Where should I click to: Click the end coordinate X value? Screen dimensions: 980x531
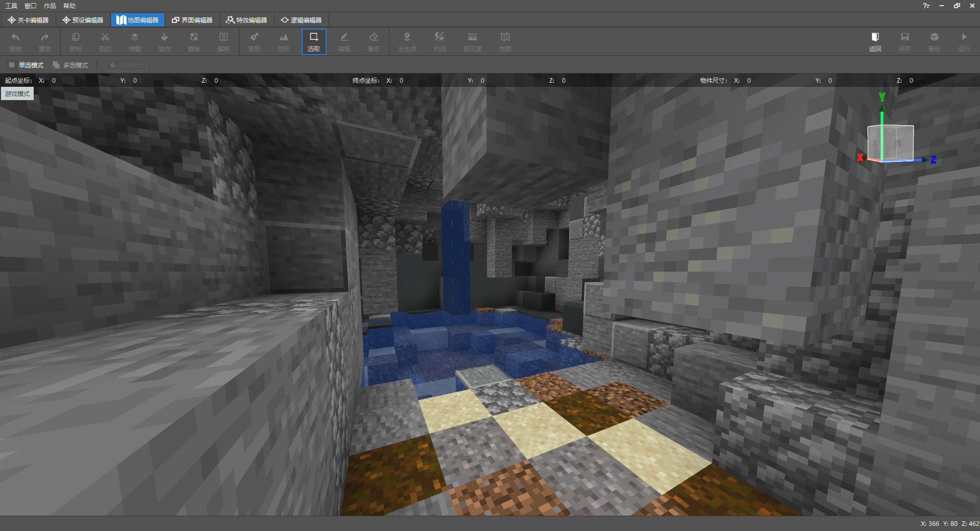[401, 80]
